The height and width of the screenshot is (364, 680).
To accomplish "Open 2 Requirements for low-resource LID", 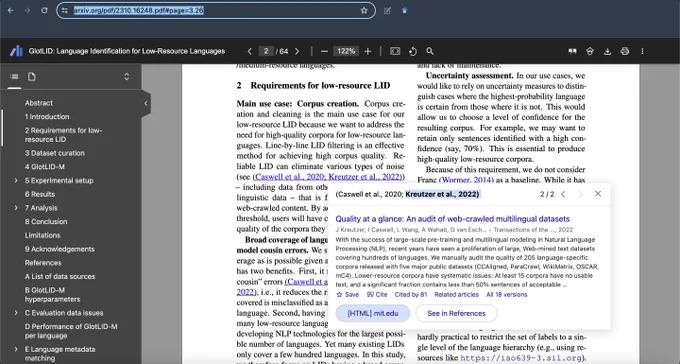I will tap(63, 134).
